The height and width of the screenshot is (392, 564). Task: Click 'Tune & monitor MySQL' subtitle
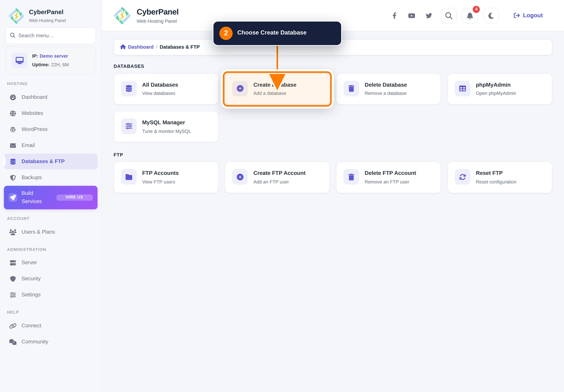[167, 131]
